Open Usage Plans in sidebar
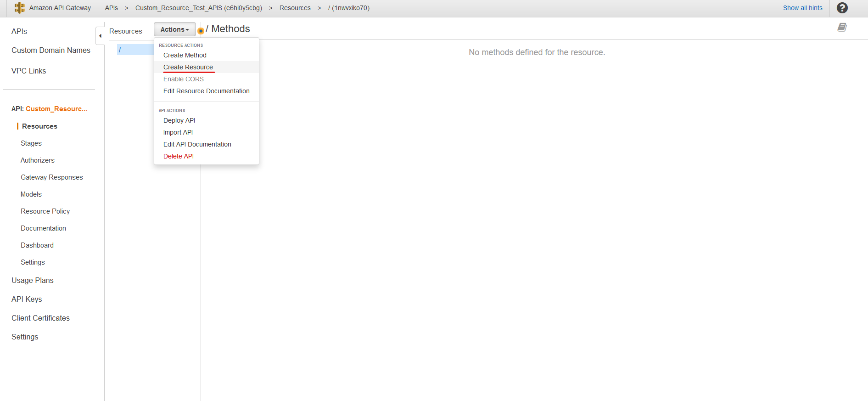The height and width of the screenshot is (401, 868). click(x=33, y=280)
